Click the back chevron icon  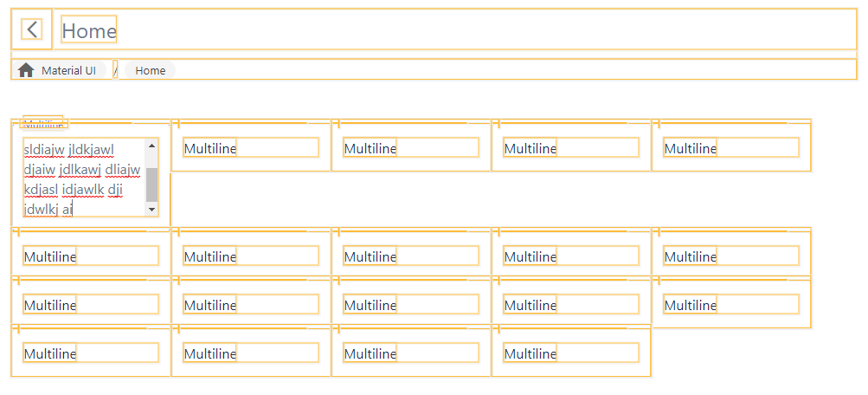point(32,29)
